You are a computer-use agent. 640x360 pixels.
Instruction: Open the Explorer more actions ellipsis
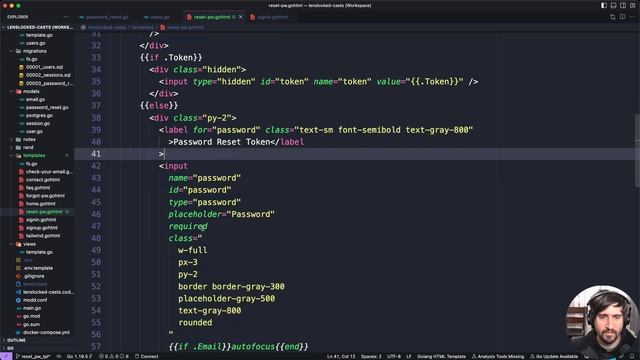[66, 17]
